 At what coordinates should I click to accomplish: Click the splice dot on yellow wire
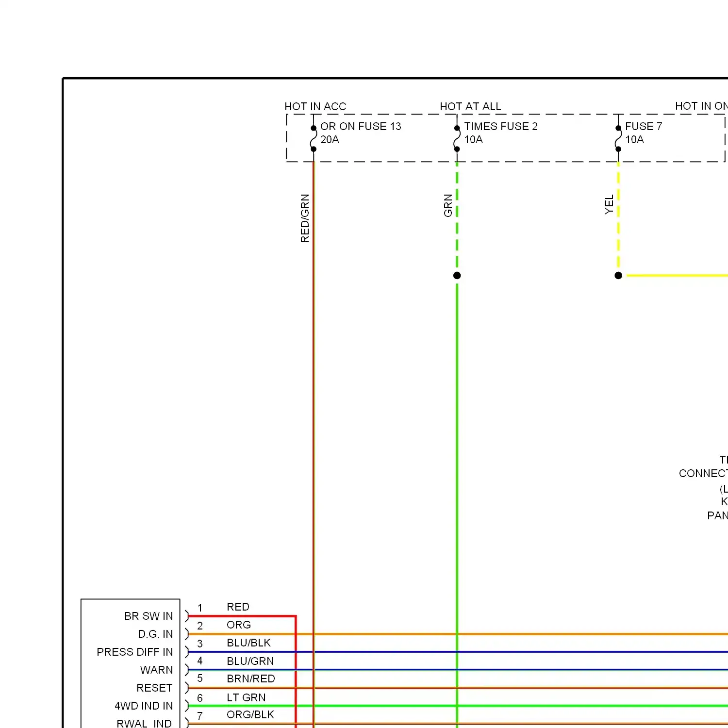618,276
